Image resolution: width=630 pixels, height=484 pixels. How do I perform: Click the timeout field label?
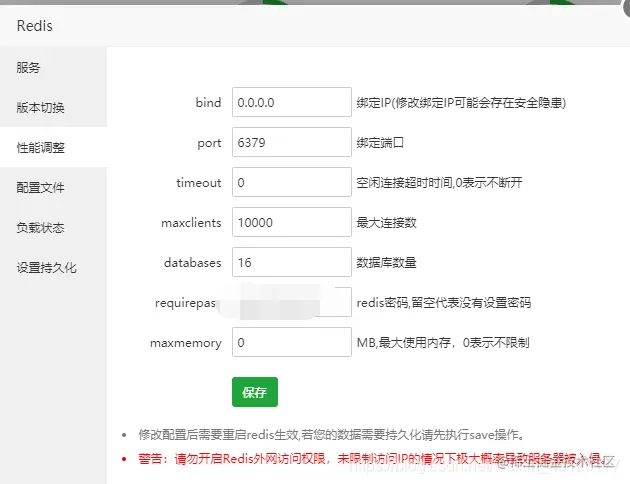[x=199, y=183]
